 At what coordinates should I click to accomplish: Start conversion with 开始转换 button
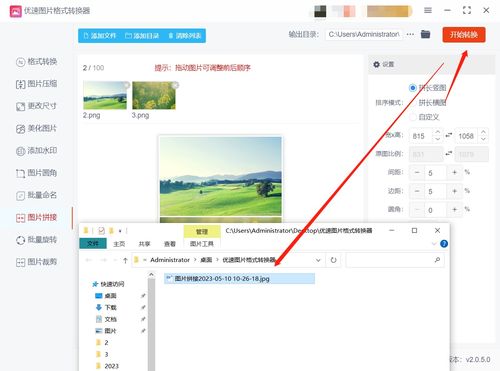click(x=464, y=35)
